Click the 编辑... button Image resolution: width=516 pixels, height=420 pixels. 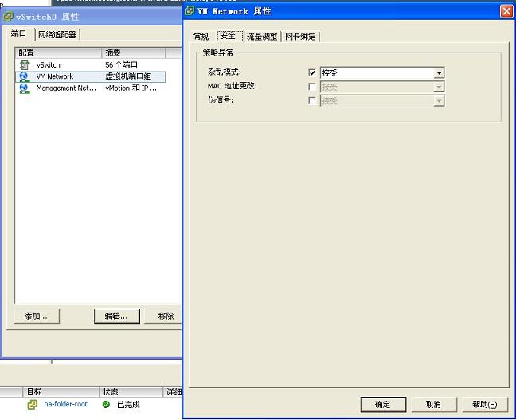coord(116,316)
